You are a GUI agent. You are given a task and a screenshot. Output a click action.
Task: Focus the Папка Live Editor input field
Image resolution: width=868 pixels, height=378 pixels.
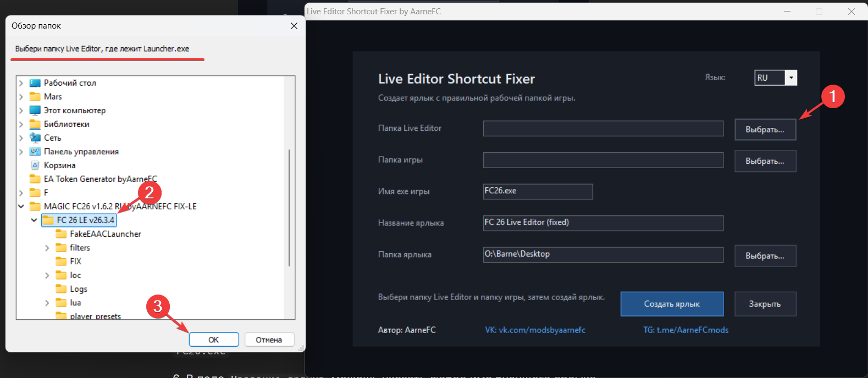(x=603, y=129)
